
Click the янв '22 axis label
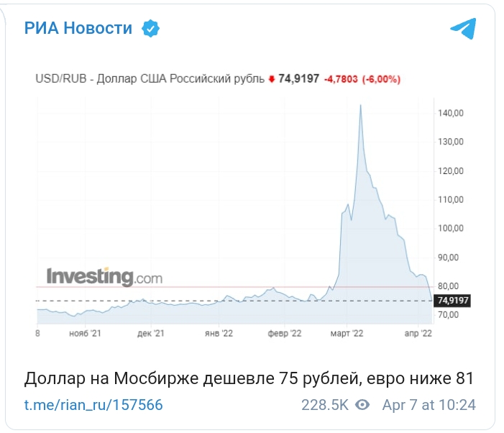(x=219, y=333)
